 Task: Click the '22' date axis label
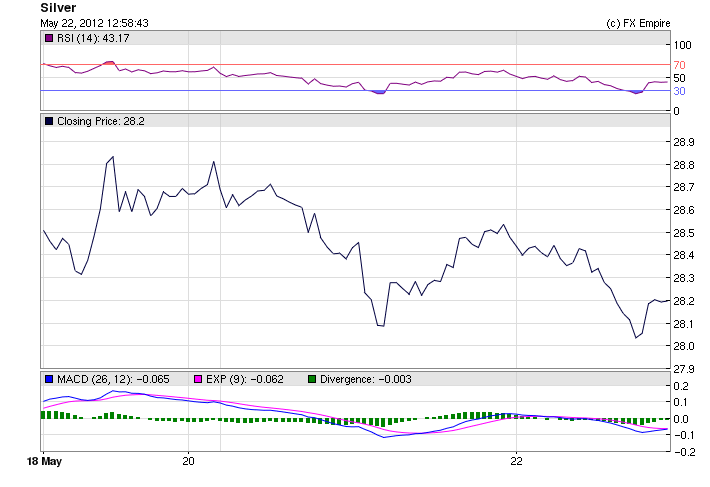pyautogui.click(x=516, y=462)
